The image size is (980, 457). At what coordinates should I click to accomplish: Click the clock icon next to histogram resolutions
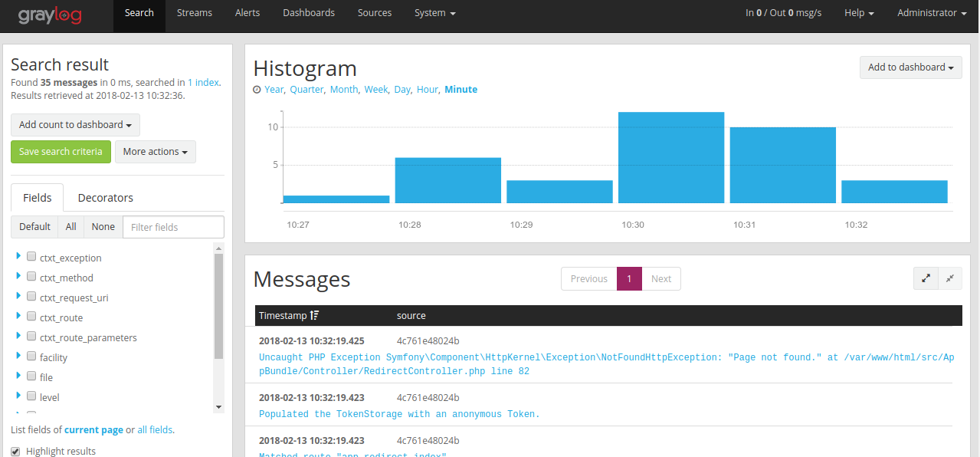[257, 89]
